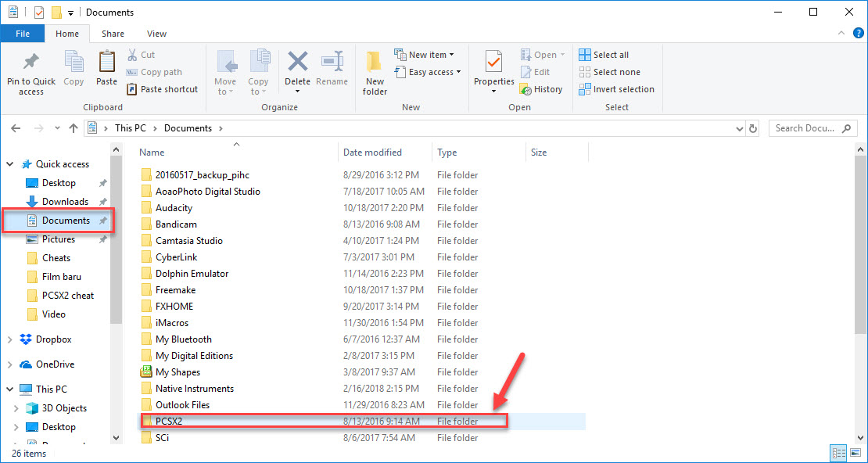Select the My Shapes folder
The width and height of the screenshot is (868, 463).
(178, 372)
